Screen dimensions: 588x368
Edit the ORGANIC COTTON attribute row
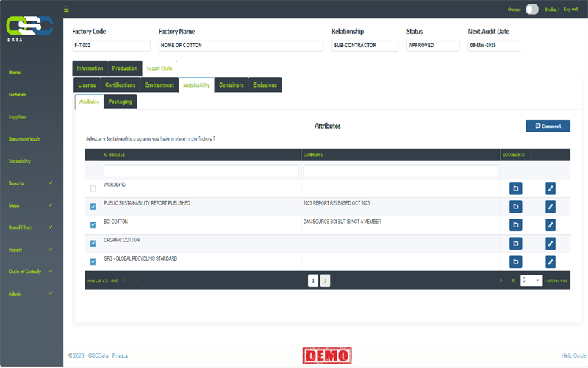pyautogui.click(x=551, y=244)
